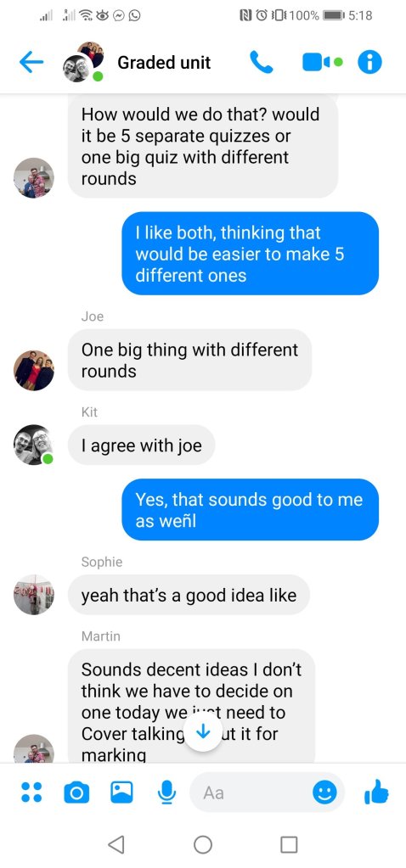Tap the Aa message input field
The width and height of the screenshot is (406, 868).
[x=252, y=792]
